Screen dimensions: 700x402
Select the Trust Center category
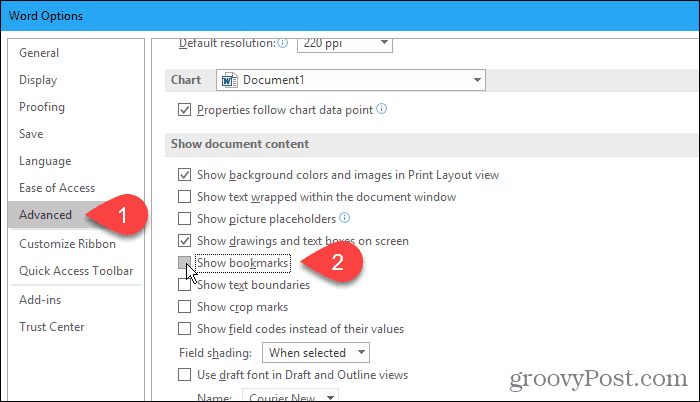[52, 327]
